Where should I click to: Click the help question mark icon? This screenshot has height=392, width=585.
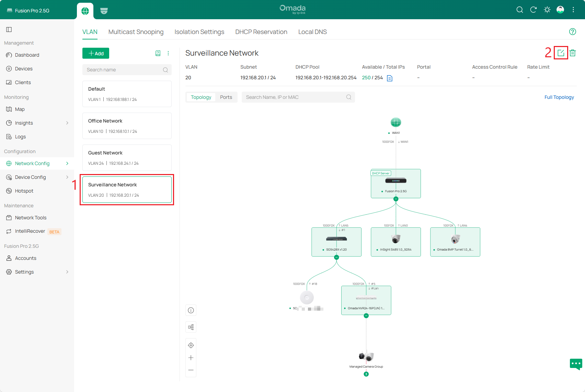pos(572,32)
